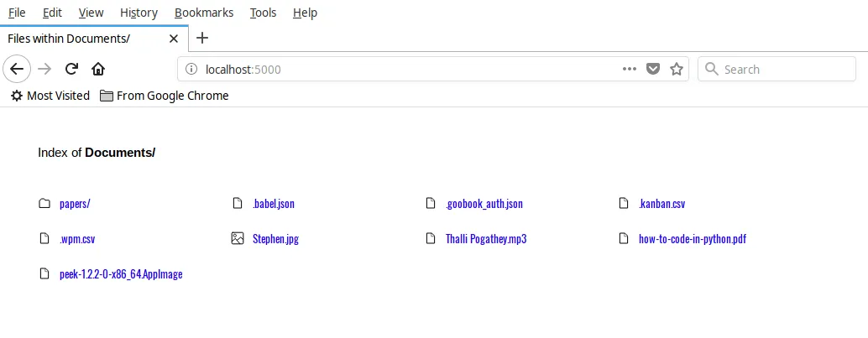Open a new tab with plus button
Viewport: 868px width, 338px height.
coord(202,38)
